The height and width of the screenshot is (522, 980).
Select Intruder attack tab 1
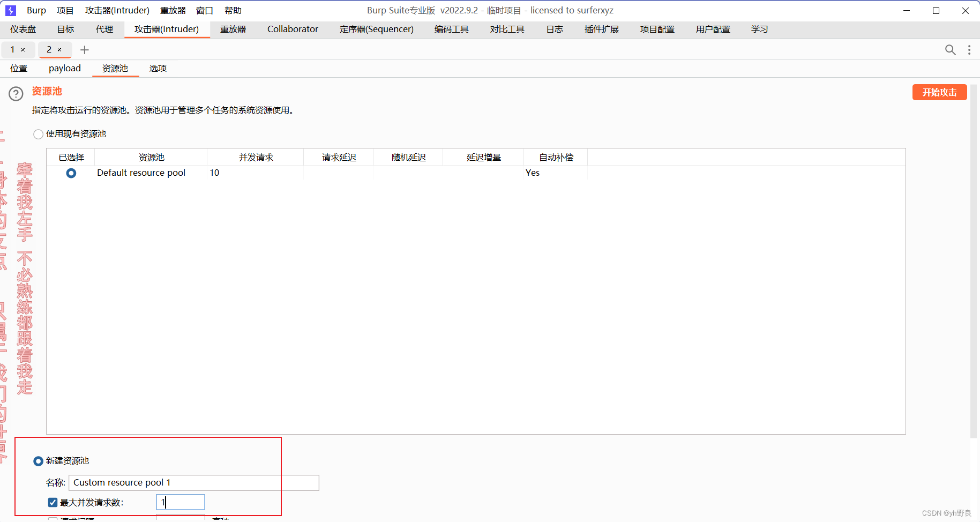coord(13,50)
